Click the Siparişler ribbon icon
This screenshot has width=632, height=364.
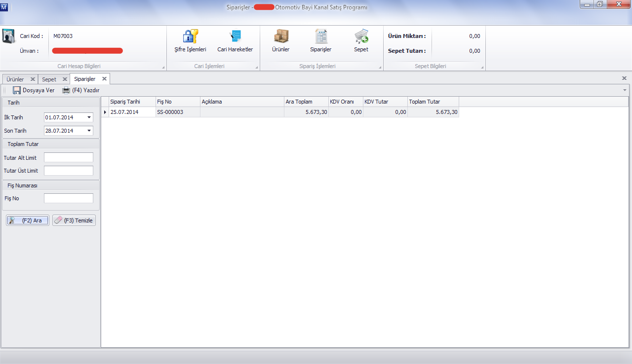[321, 37]
